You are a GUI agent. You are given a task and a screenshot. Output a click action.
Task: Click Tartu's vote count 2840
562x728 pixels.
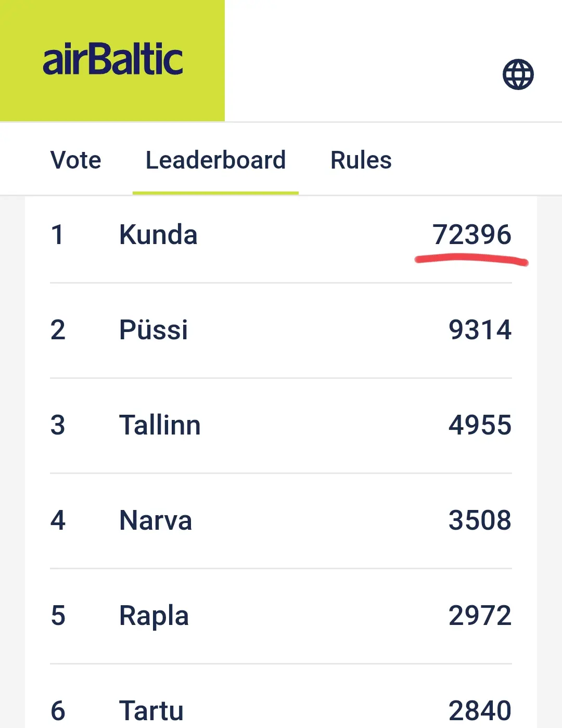coord(480,711)
